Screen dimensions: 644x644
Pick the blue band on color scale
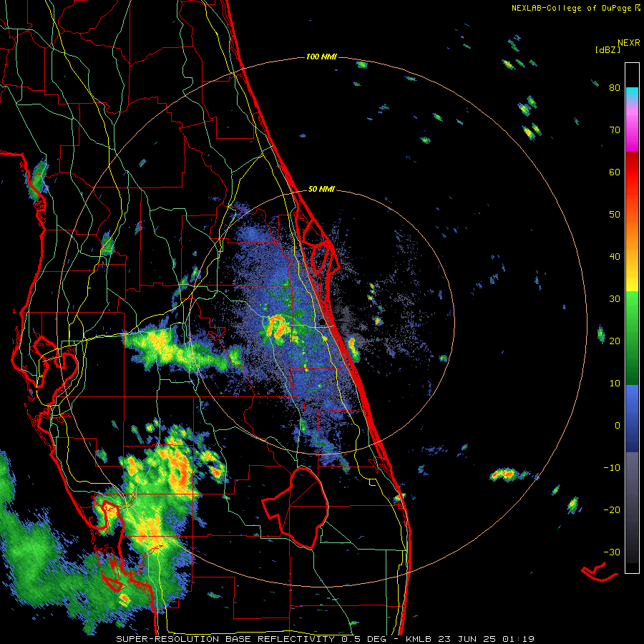tap(632, 419)
